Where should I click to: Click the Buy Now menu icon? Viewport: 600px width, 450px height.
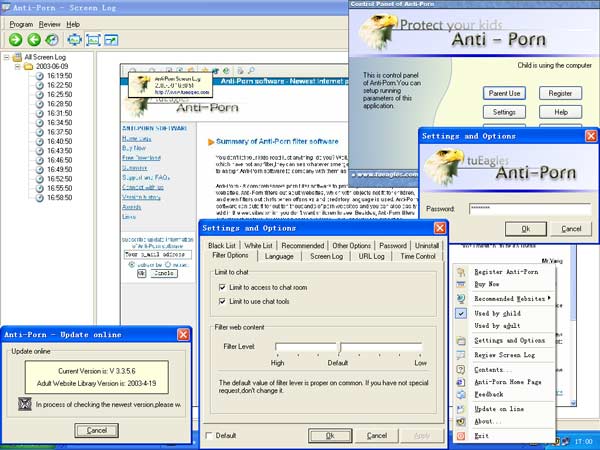click(x=461, y=284)
